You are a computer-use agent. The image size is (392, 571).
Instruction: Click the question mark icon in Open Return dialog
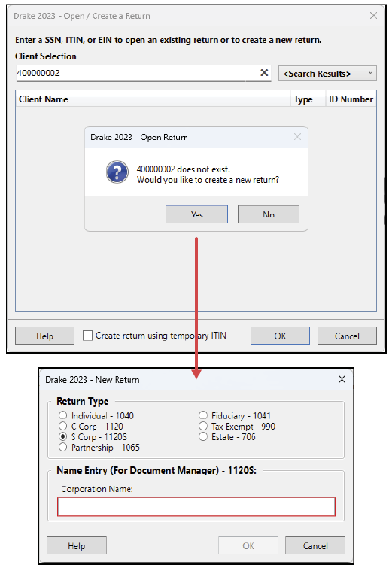click(x=117, y=172)
